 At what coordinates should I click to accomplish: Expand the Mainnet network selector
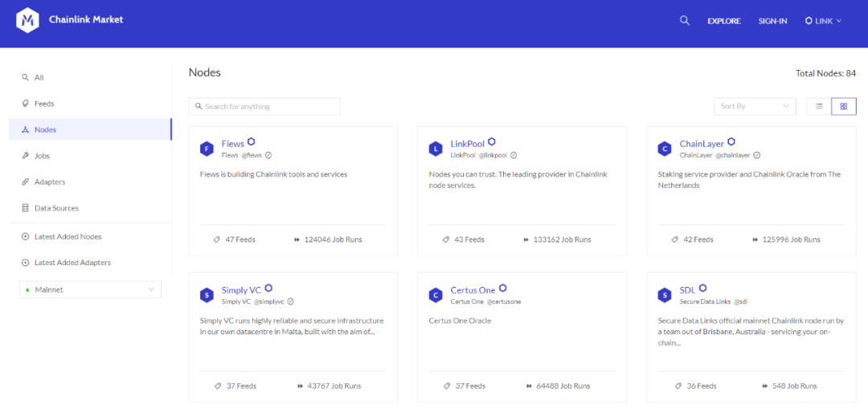[x=90, y=289]
